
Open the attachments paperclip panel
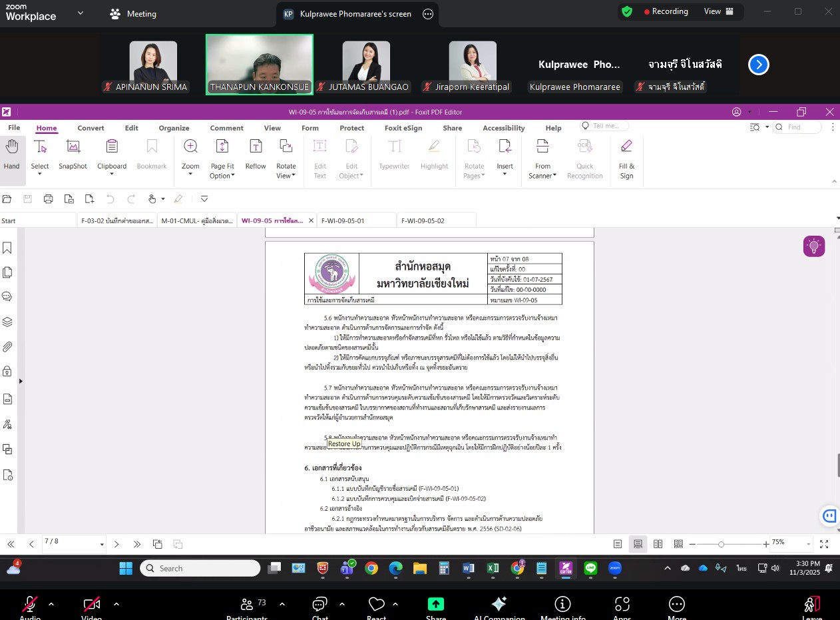coord(7,347)
